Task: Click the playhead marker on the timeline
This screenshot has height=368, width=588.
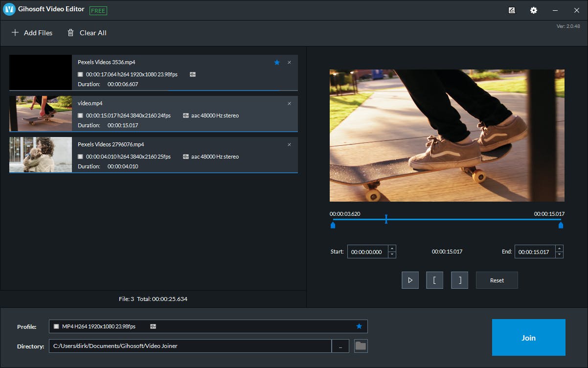Action: pyautogui.click(x=386, y=219)
